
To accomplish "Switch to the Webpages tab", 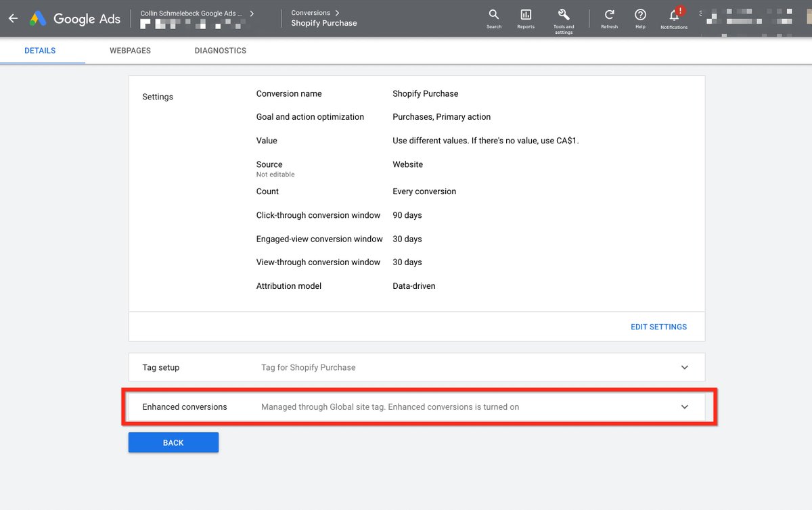I will coord(130,51).
